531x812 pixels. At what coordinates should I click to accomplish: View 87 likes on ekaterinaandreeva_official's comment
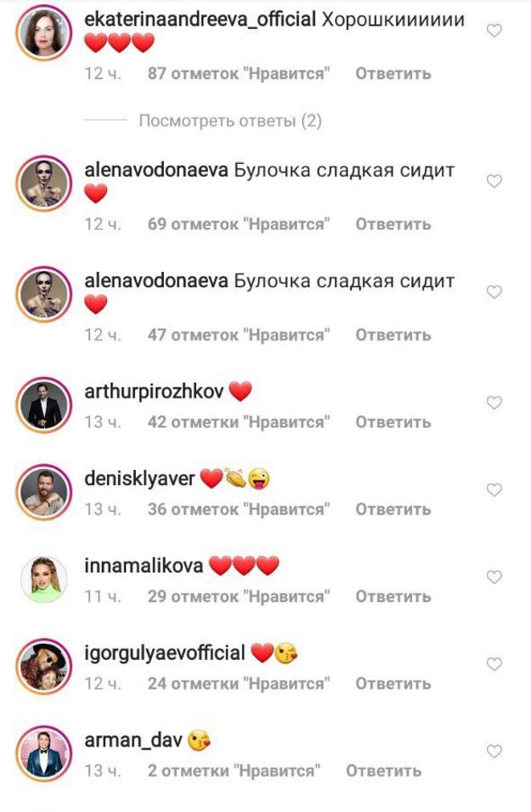239,74
